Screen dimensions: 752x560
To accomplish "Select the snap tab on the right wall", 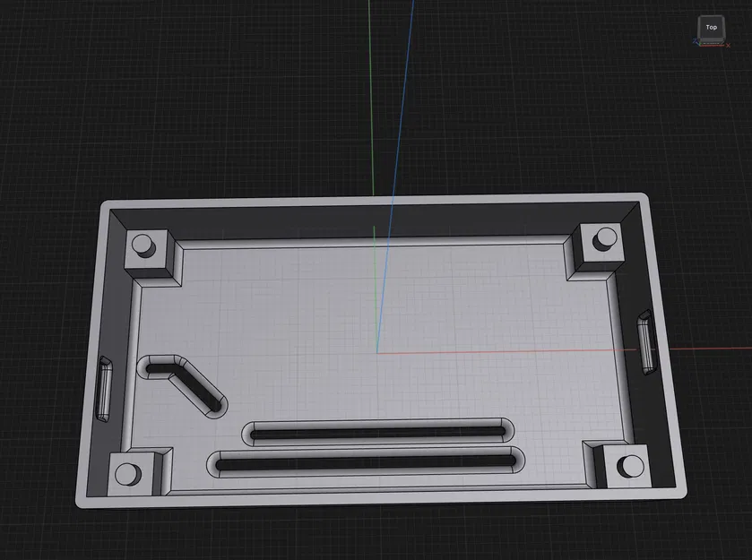I will point(646,342).
